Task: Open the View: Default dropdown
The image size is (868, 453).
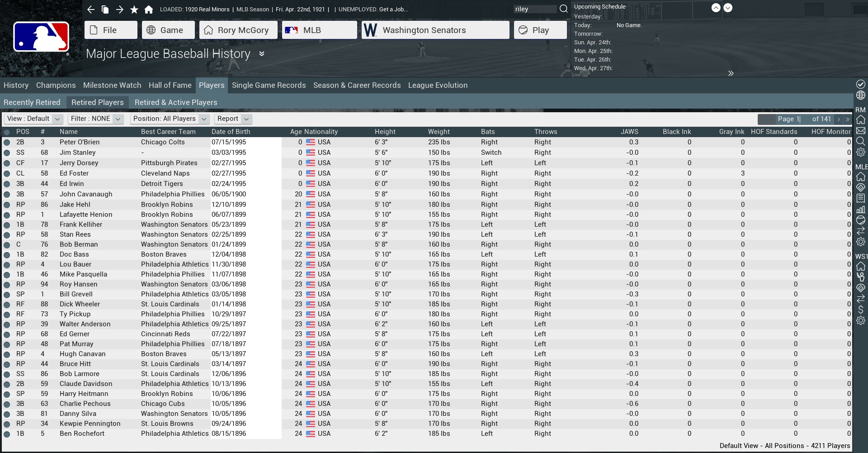Action: 33,119
